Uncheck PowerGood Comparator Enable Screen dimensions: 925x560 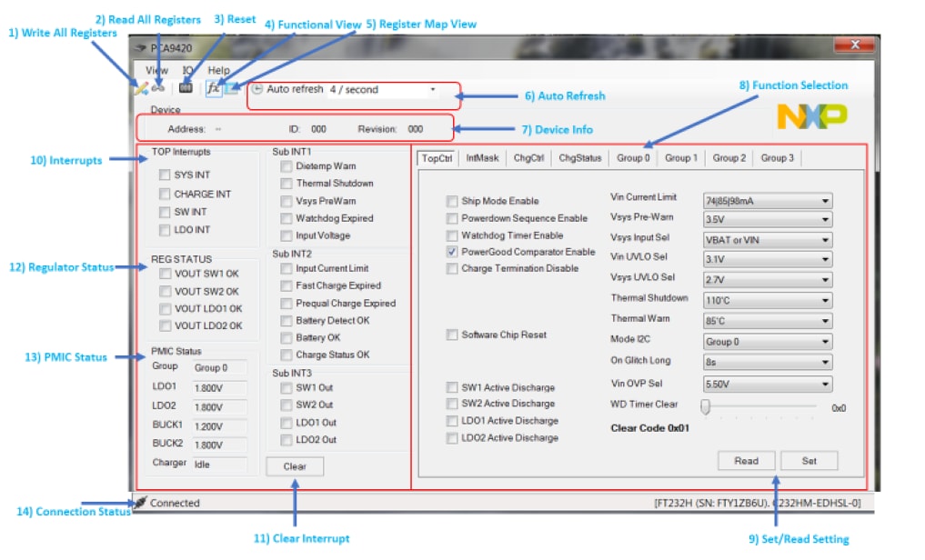(x=452, y=252)
